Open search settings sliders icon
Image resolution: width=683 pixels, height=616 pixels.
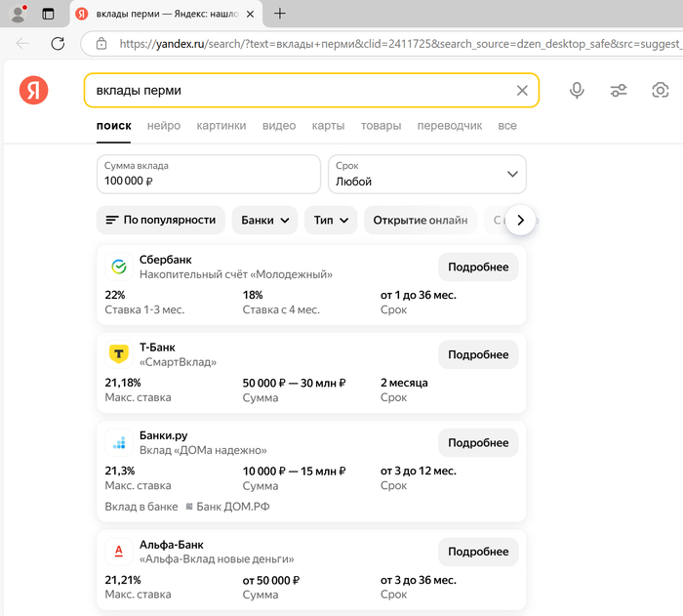[619, 91]
